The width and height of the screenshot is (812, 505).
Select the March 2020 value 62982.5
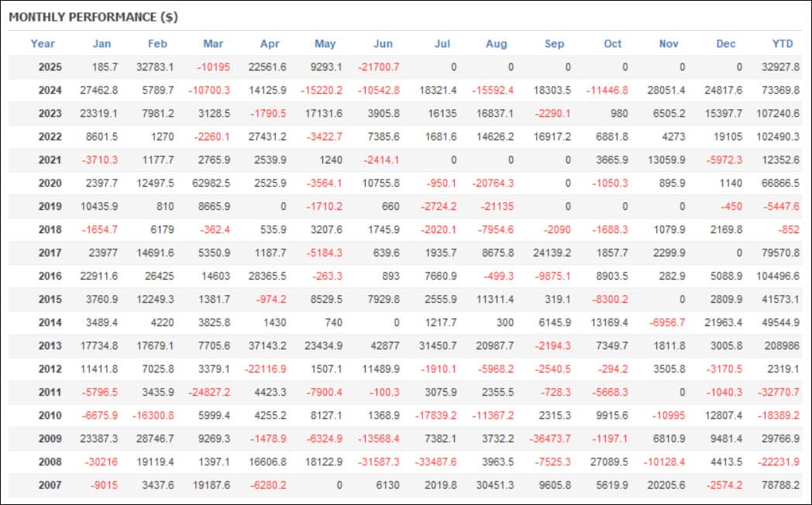[x=211, y=183]
